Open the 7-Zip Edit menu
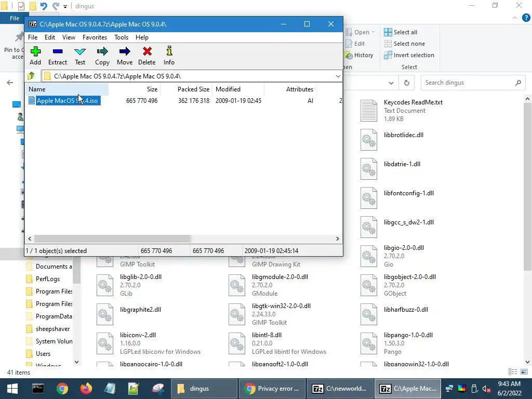 [x=49, y=37]
